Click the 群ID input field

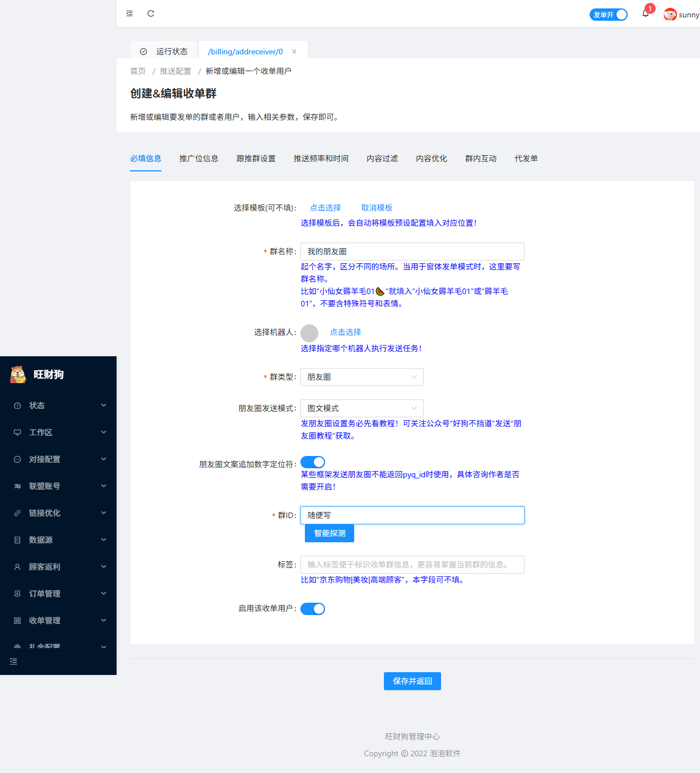click(x=412, y=515)
